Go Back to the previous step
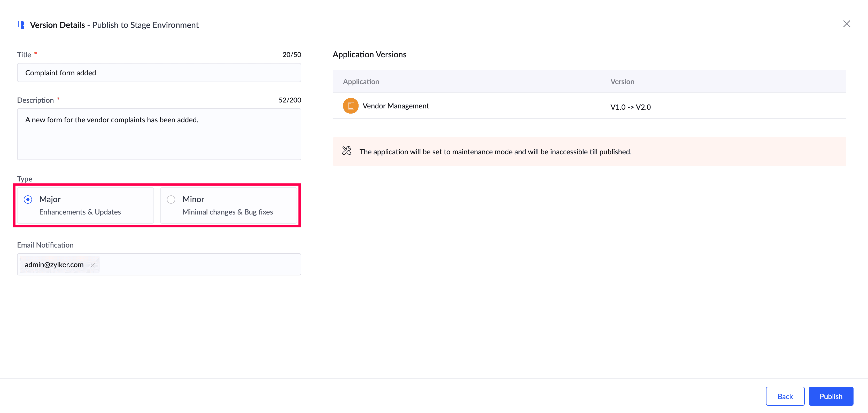Screen dimensions: 868x413 tap(785, 396)
